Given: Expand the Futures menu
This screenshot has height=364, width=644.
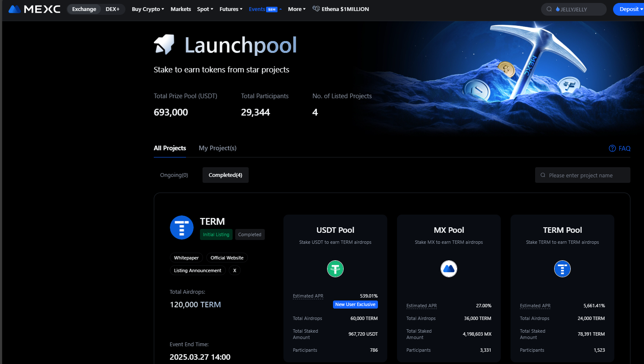Looking at the screenshot, I should tap(231, 9).
